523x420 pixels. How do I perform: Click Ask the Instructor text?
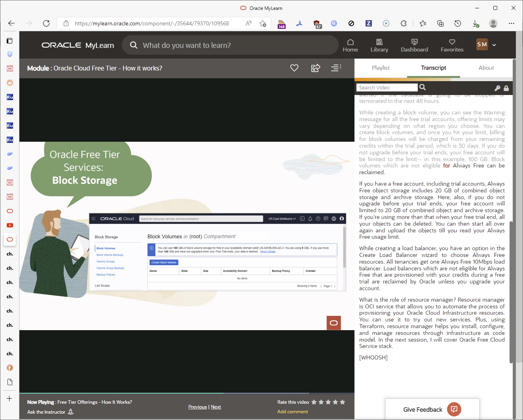click(x=46, y=412)
